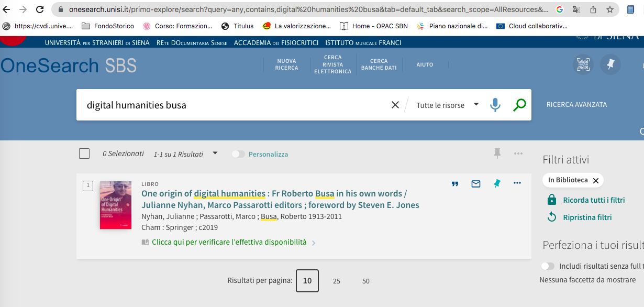Open the Tutte le risorse scope dropdown
The height and width of the screenshot is (307, 644).
click(448, 105)
